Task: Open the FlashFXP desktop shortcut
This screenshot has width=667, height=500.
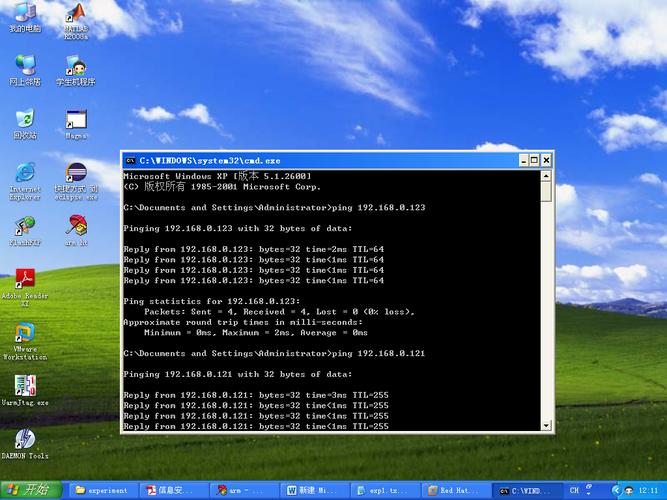Action: [25, 231]
